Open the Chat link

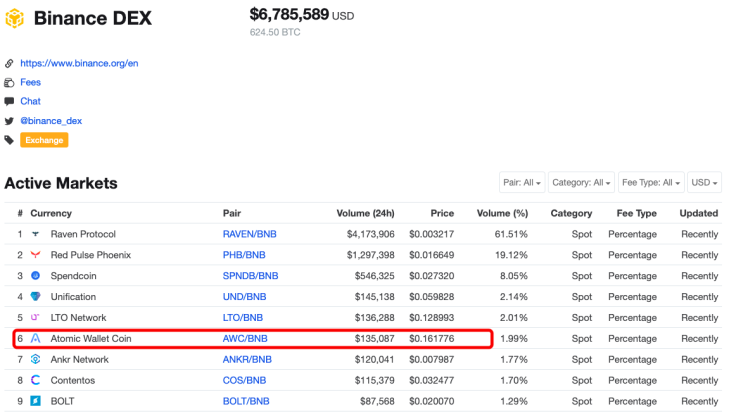pyautogui.click(x=31, y=101)
